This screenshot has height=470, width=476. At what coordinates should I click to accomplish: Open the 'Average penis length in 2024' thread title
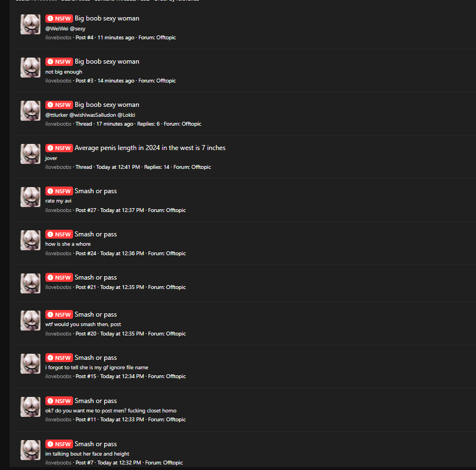(x=150, y=148)
